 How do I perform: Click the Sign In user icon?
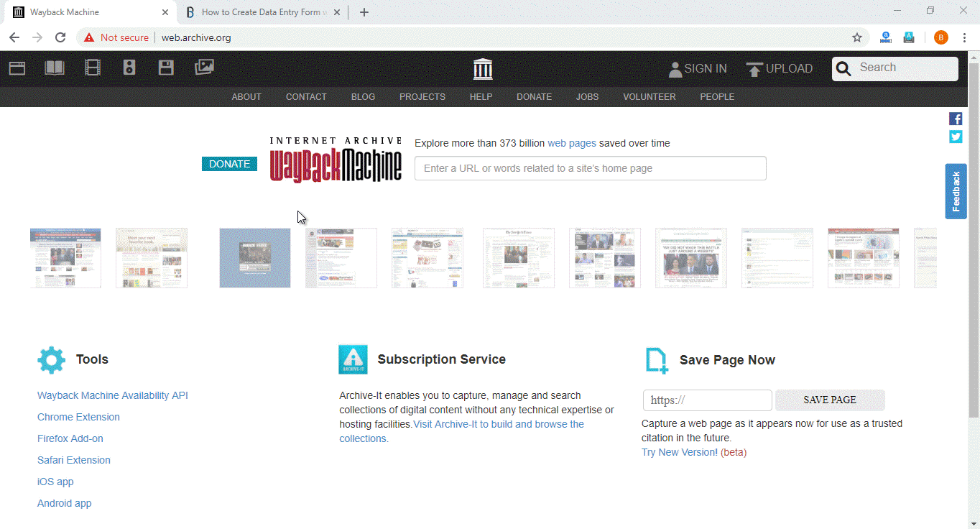click(675, 69)
